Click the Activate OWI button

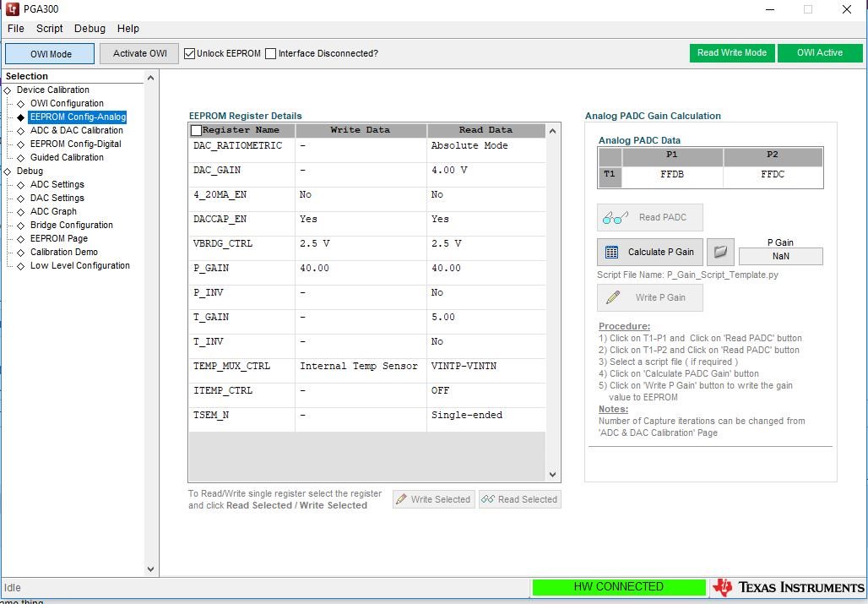pos(139,54)
